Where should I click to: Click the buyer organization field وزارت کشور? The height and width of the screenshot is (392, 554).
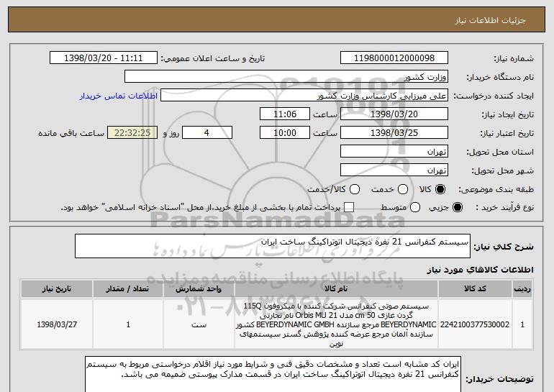(x=286, y=77)
